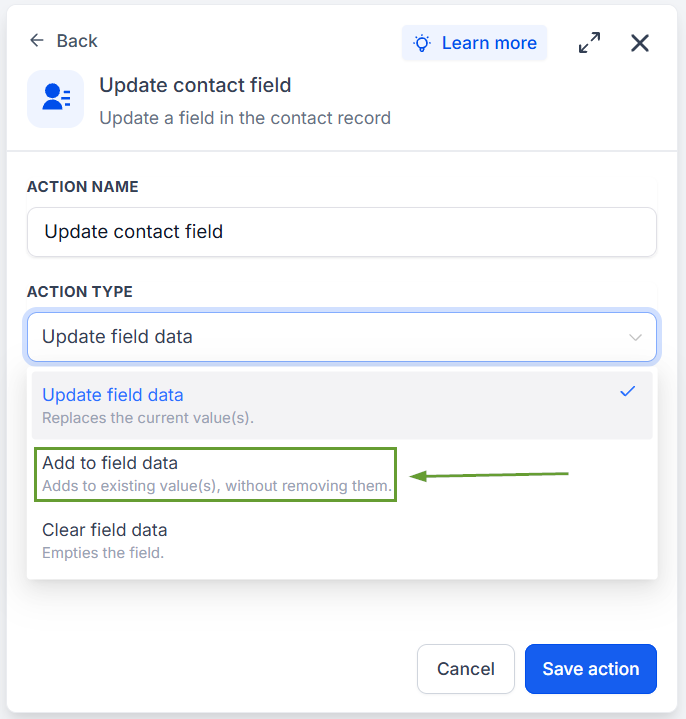This screenshot has height=719, width=686.
Task: Choose the Add to field data option
Action: point(342,474)
